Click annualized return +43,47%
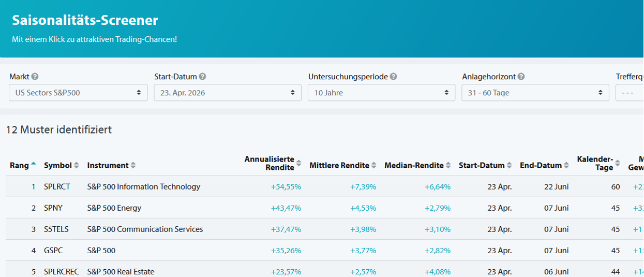 click(x=286, y=208)
